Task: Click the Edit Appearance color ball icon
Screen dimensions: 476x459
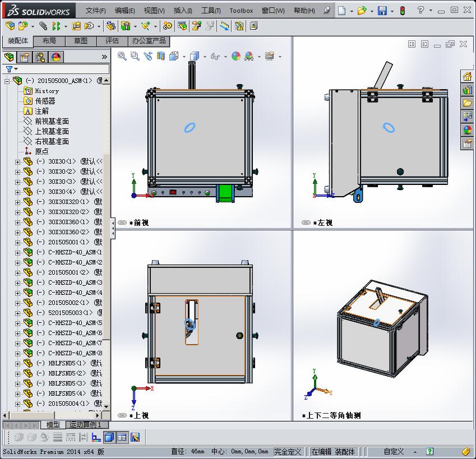Action: 236,56
